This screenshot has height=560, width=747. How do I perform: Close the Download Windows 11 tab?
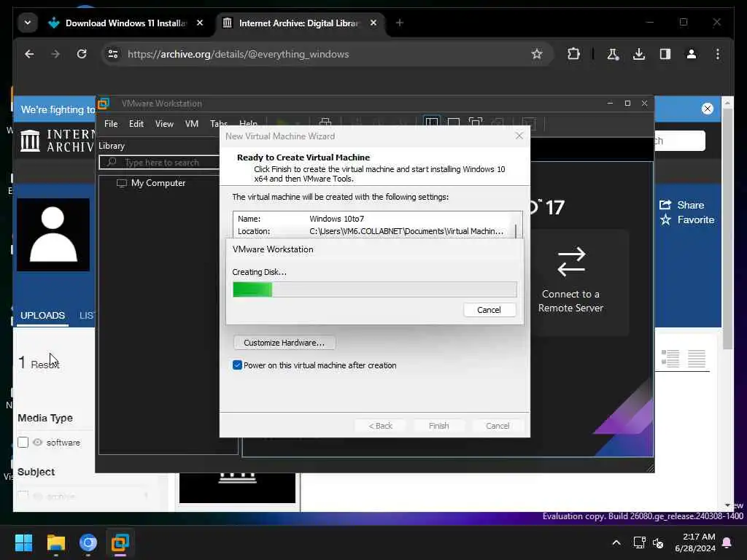pyautogui.click(x=200, y=23)
